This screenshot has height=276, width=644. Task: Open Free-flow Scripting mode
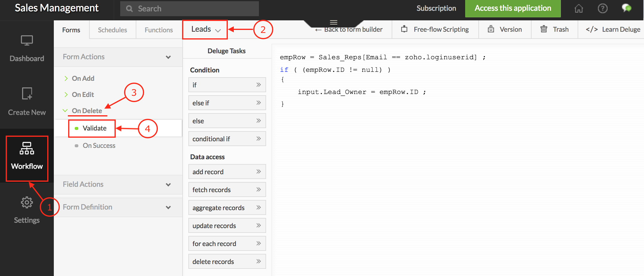click(441, 29)
